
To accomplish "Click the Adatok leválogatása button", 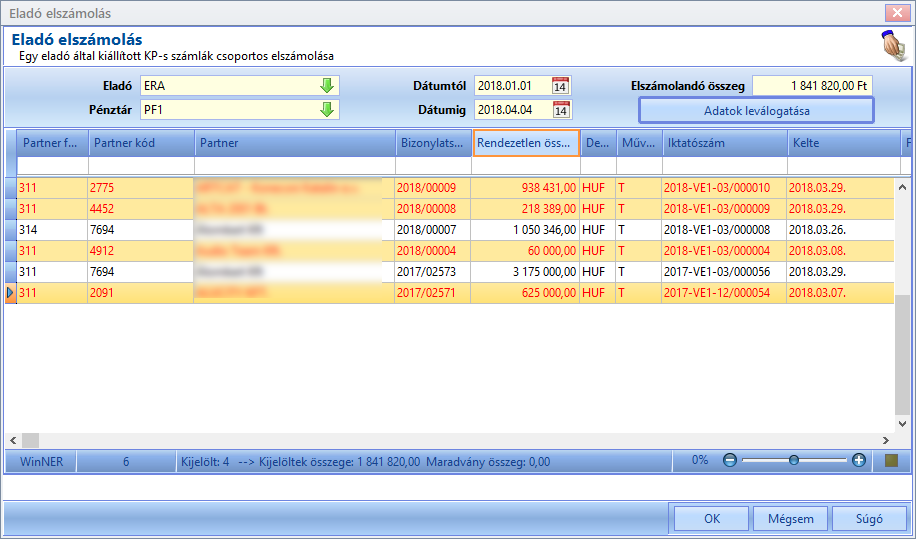I will [757, 111].
